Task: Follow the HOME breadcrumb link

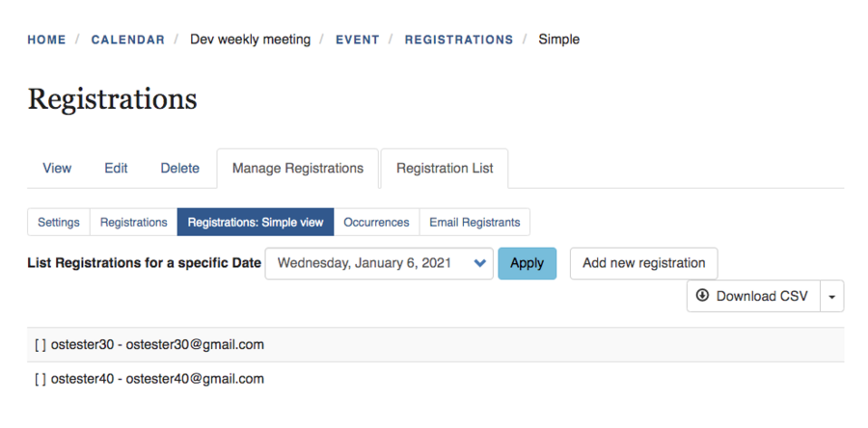Action: pos(46,40)
